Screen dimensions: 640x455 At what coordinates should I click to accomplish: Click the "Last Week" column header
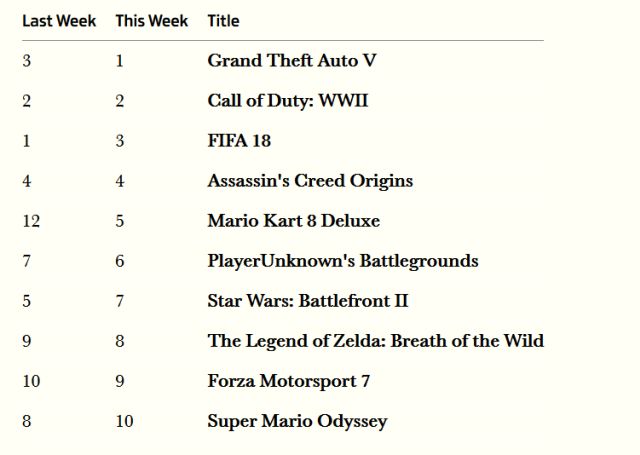(59, 21)
